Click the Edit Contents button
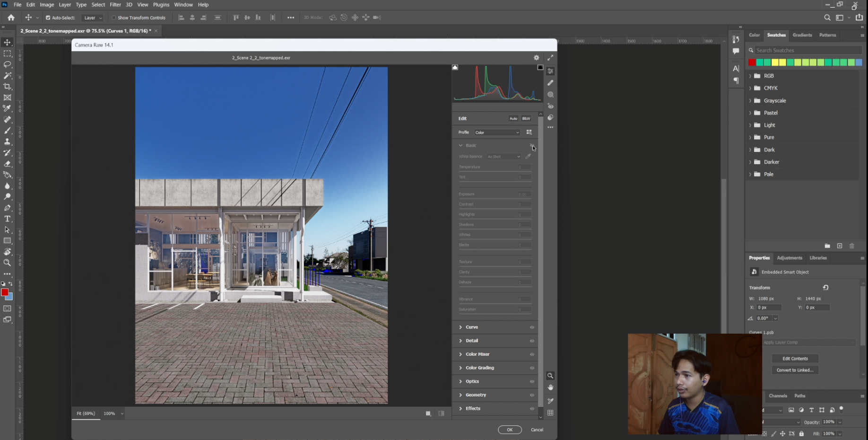 coord(795,358)
